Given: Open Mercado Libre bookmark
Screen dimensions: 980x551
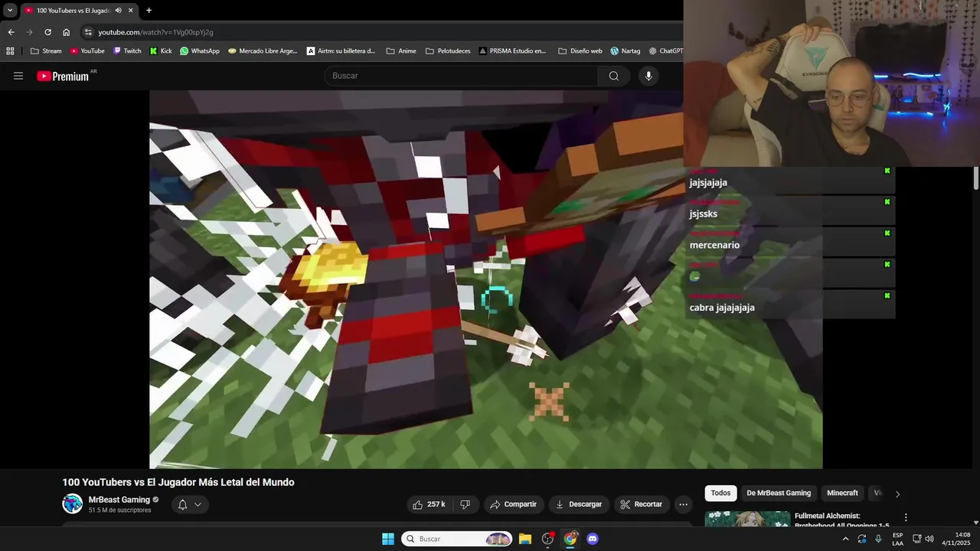Looking at the screenshot, I should pos(263,51).
